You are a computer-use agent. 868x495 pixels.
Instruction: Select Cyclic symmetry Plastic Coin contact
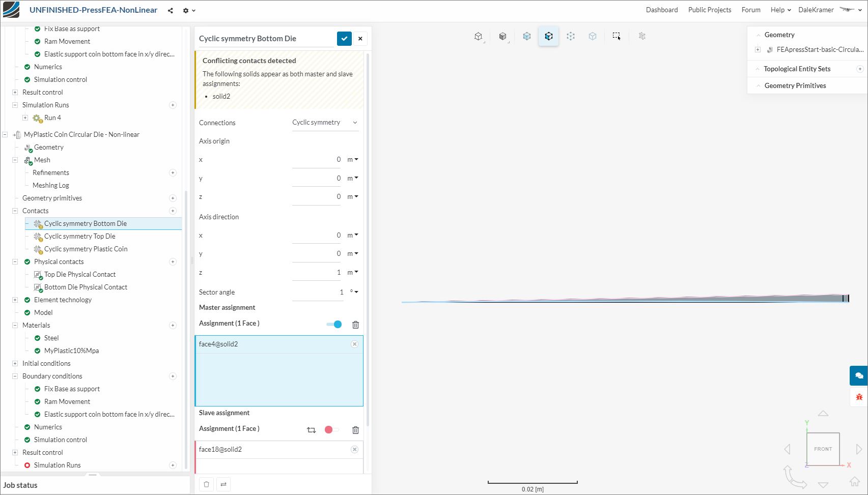tap(86, 249)
